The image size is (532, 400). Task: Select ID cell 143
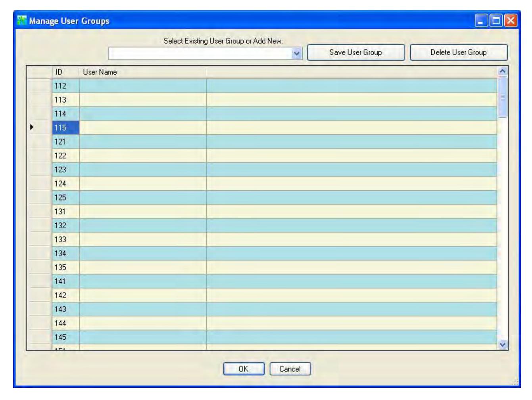click(x=66, y=309)
